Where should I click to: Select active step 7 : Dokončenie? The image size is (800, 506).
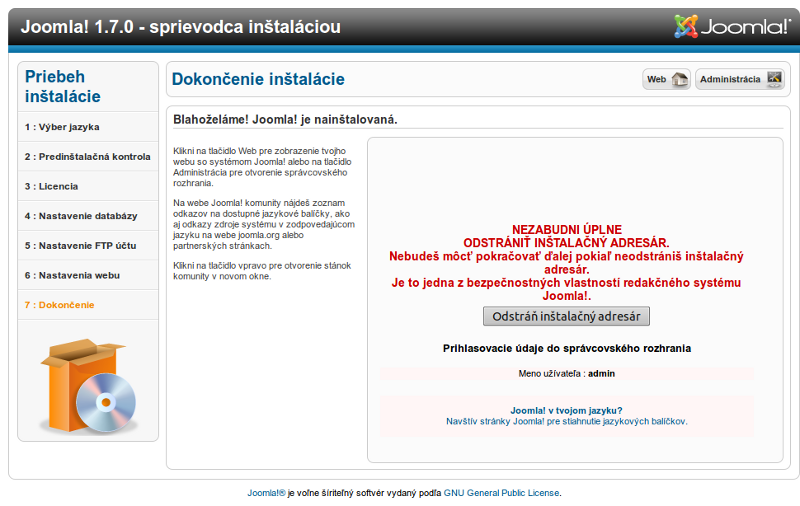click(88, 305)
